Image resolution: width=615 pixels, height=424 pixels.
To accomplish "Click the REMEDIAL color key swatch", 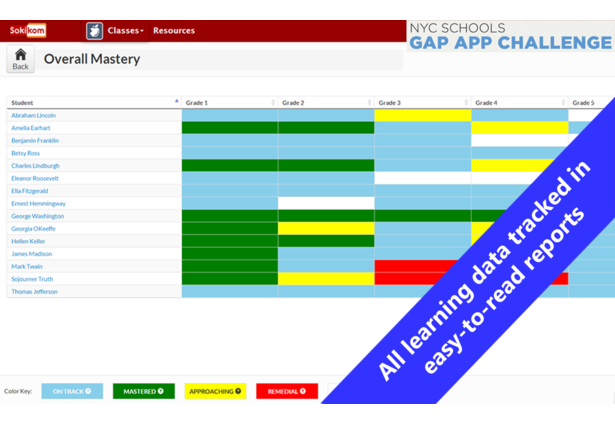I will pyautogui.click(x=287, y=391).
